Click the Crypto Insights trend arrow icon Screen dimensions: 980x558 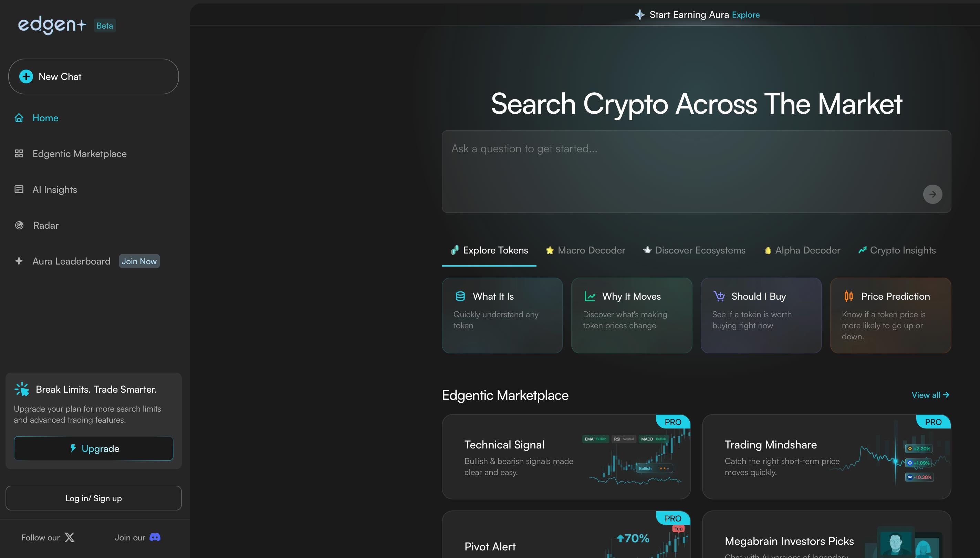862,250
